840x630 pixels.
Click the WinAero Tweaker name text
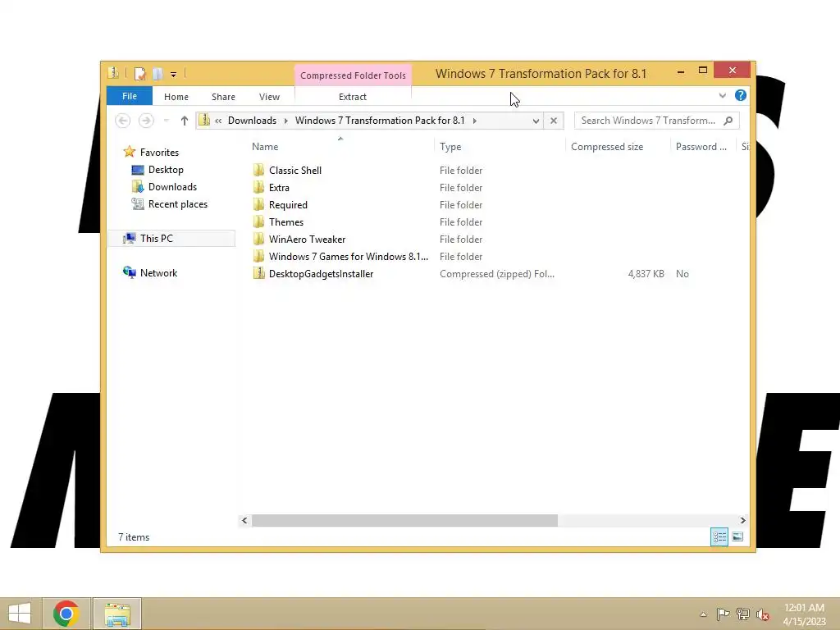click(x=307, y=239)
